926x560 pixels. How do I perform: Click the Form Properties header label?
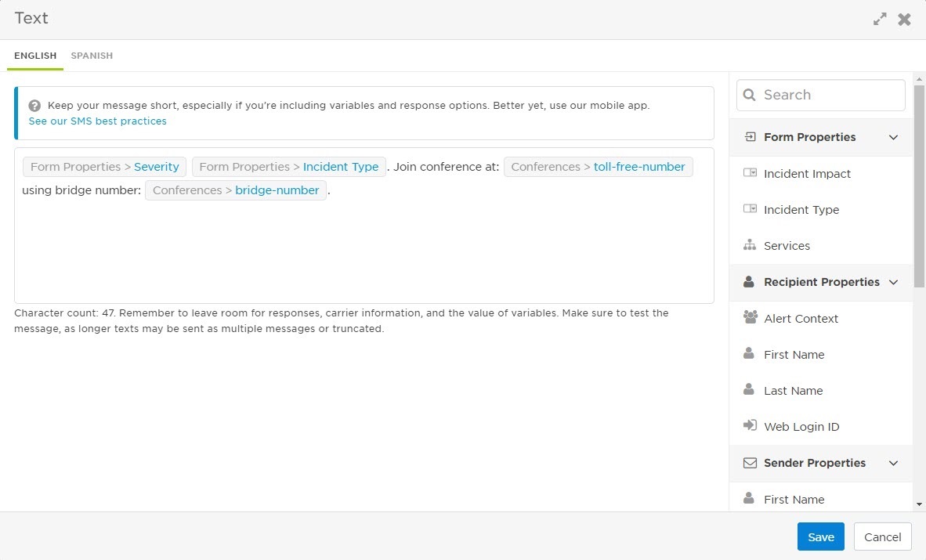pyautogui.click(x=809, y=137)
